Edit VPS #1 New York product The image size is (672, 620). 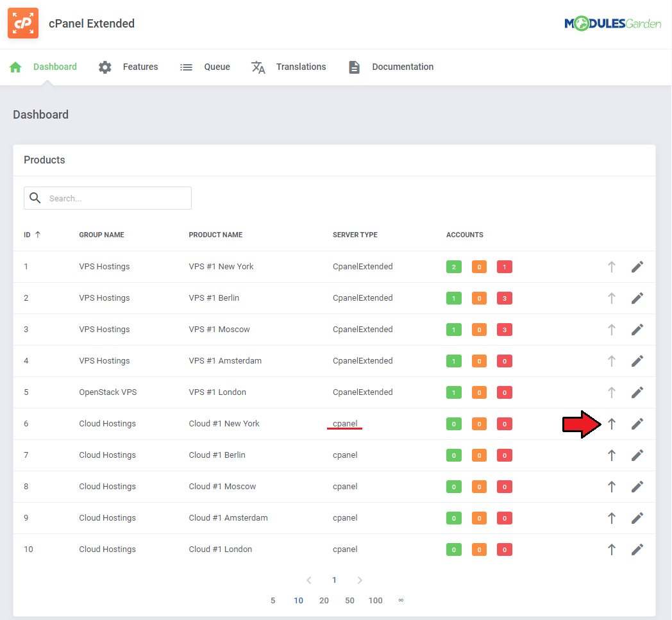point(637,267)
